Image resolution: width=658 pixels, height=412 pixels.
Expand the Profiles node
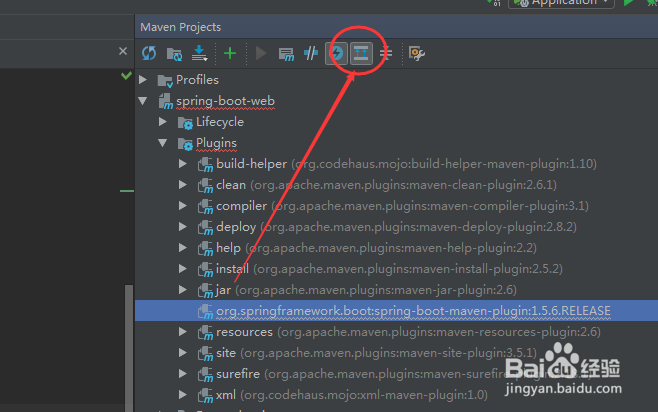(143, 79)
